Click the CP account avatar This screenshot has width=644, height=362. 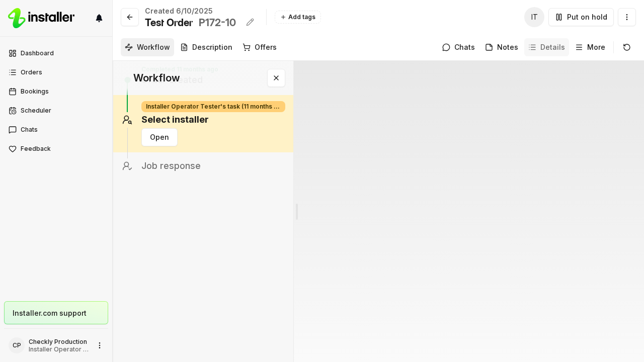click(17, 345)
